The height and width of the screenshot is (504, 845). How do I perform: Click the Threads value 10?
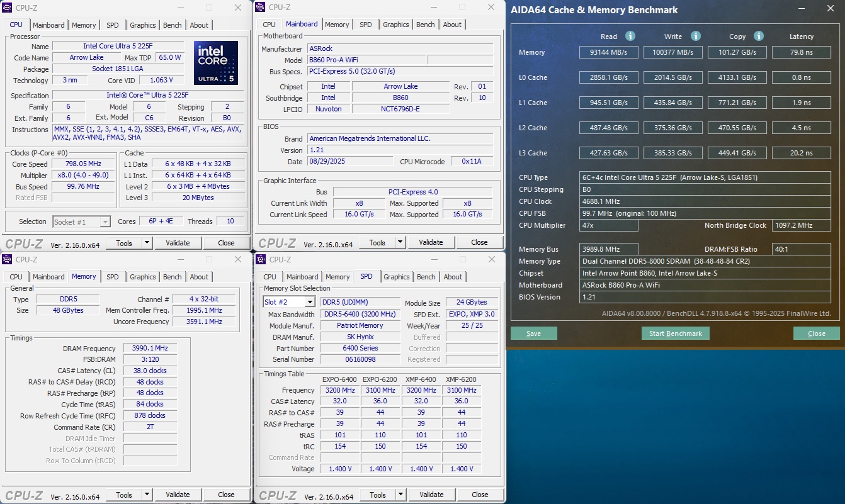[x=230, y=221]
